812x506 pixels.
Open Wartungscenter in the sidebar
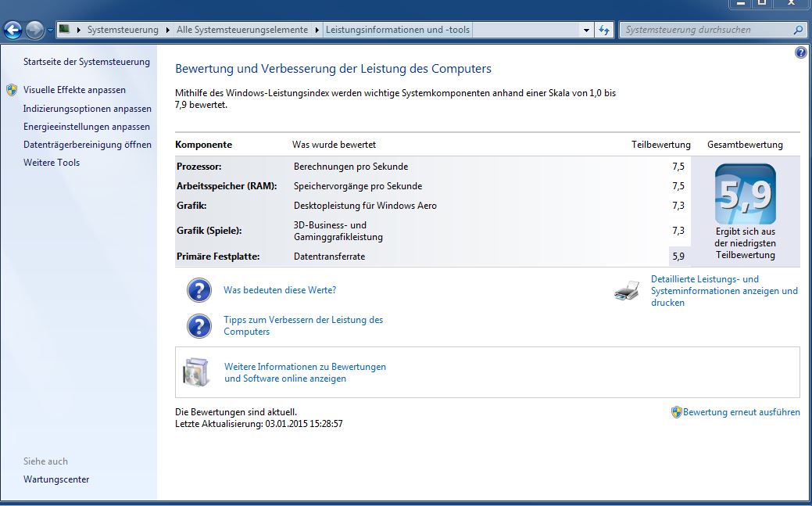point(56,479)
